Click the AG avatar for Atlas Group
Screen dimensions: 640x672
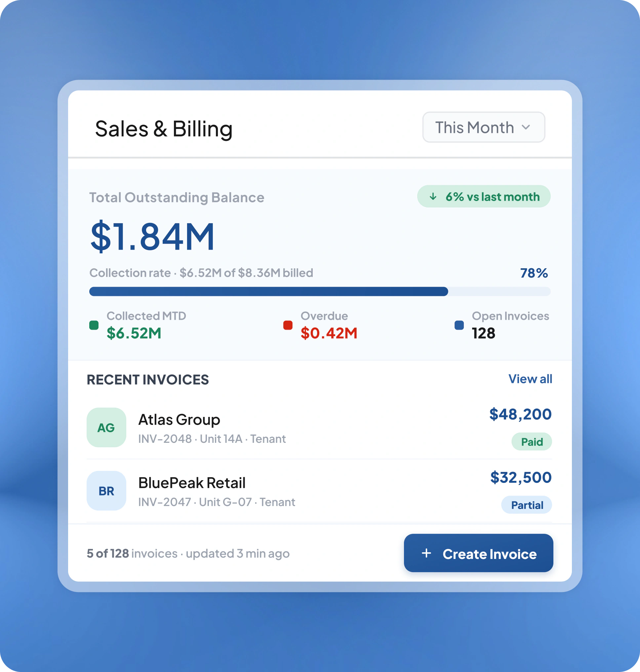pos(106,428)
